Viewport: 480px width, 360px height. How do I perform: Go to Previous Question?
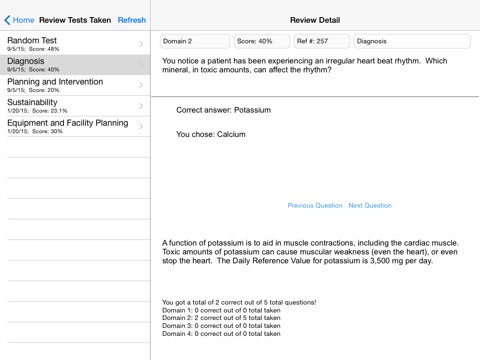click(x=315, y=205)
